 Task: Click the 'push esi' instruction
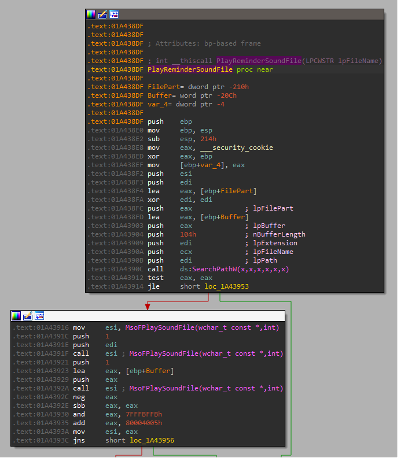coord(170,174)
